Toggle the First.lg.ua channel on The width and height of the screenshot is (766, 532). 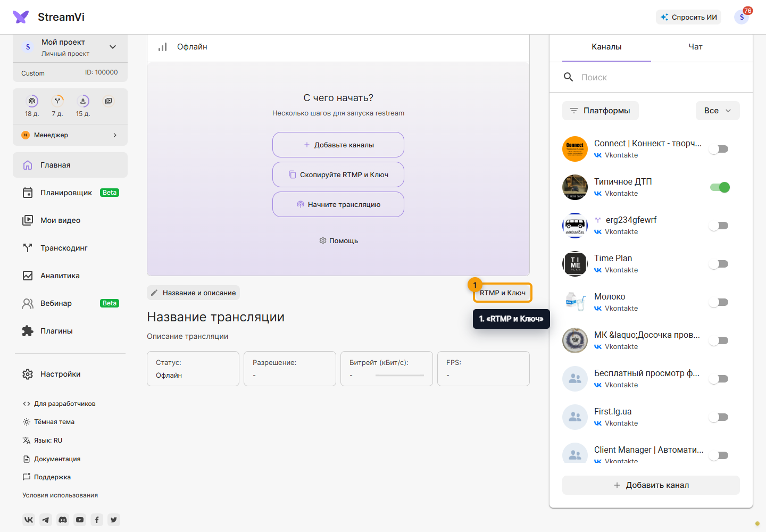719,417
